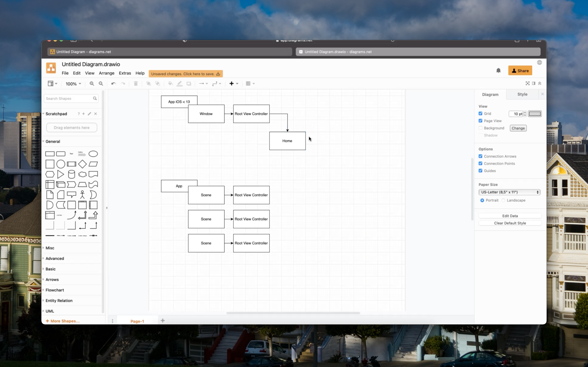Click the Zoom In magnifier icon
Viewport: 588px width, 367px height.
[92, 83]
